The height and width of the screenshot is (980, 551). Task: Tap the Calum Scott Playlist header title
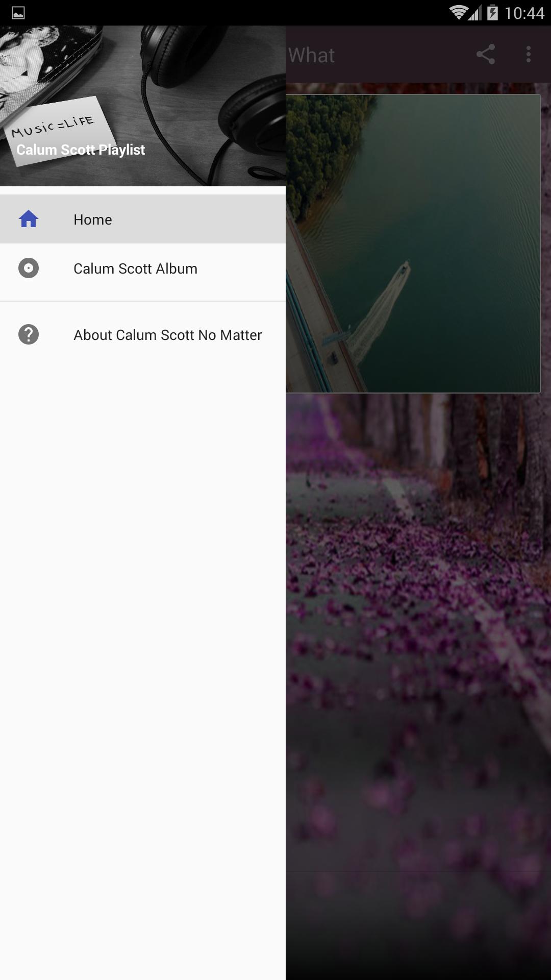point(81,150)
